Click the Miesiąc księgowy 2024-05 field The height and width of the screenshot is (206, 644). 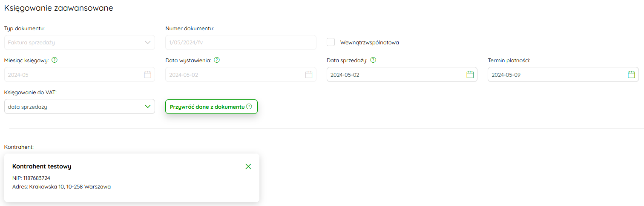pyautogui.click(x=80, y=75)
